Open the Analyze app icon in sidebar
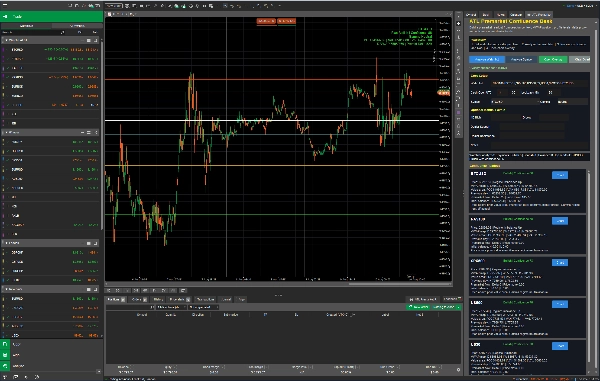This screenshot has height=381, width=600. click(5, 366)
